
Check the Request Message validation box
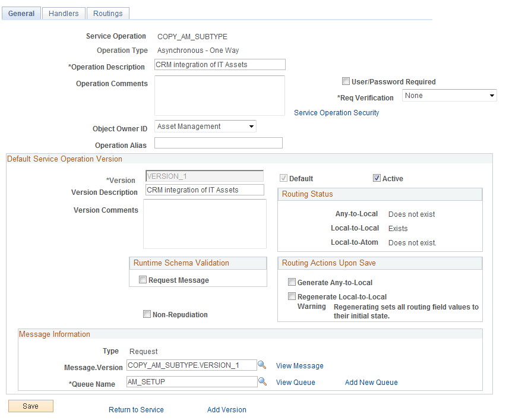[x=142, y=280]
